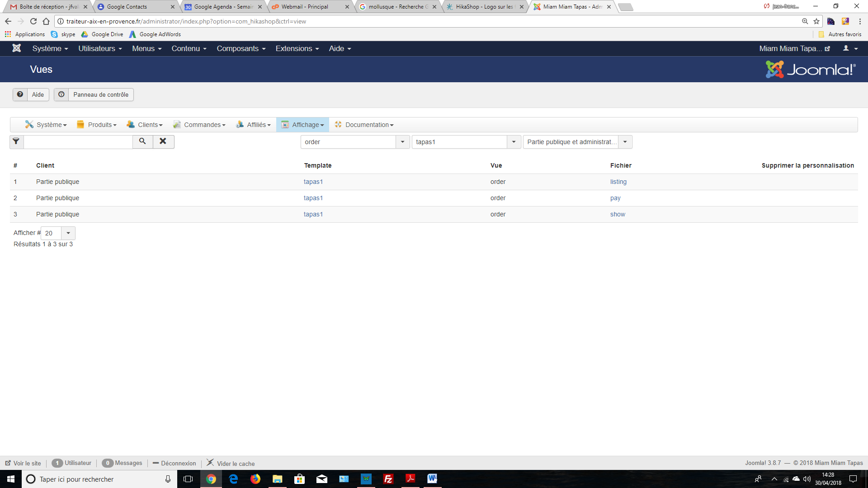Viewport: 868px width, 488px height.
Task: Bookmark page with the star icon
Action: point(816,21)
